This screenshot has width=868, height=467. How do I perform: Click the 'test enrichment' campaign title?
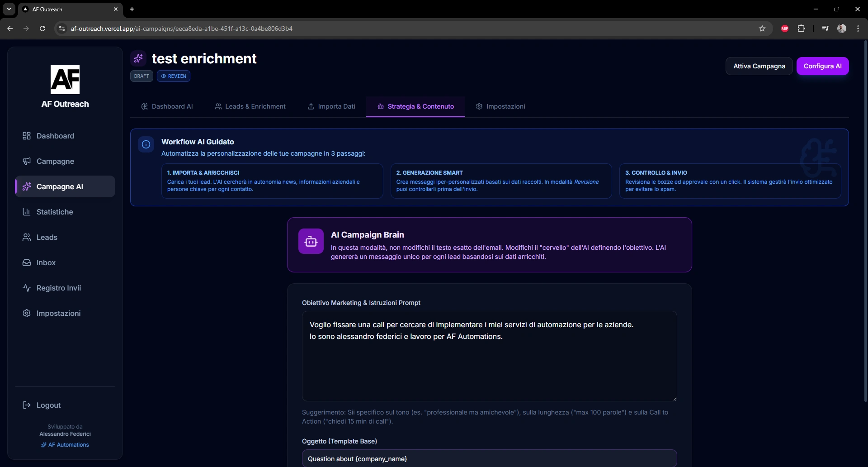[x=204, y=58]
